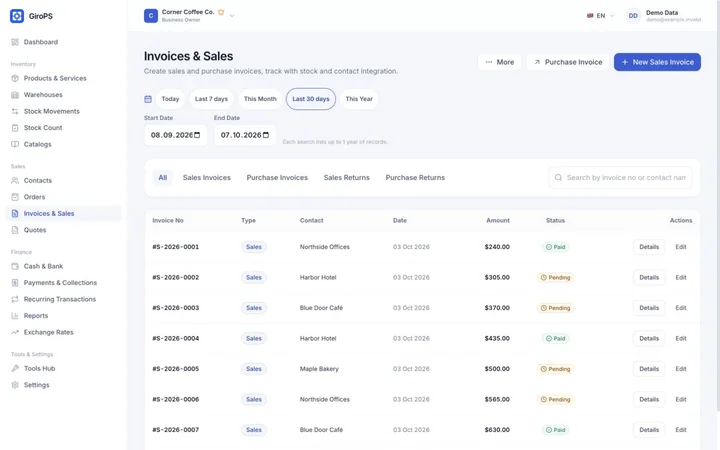Click the Paid status of #S-2026-0001
Viewport: 720px width, 450px height.
[x=556, y=247]
